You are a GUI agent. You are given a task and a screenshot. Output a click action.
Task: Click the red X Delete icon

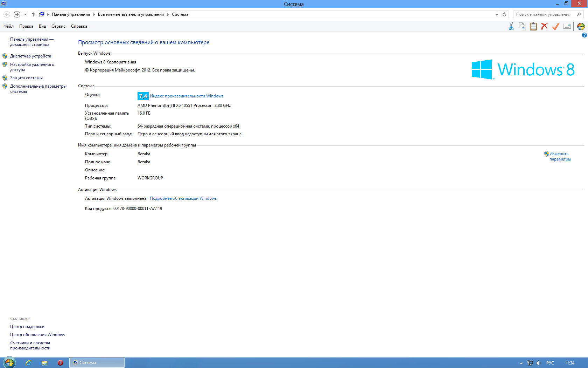coord(544,27)
